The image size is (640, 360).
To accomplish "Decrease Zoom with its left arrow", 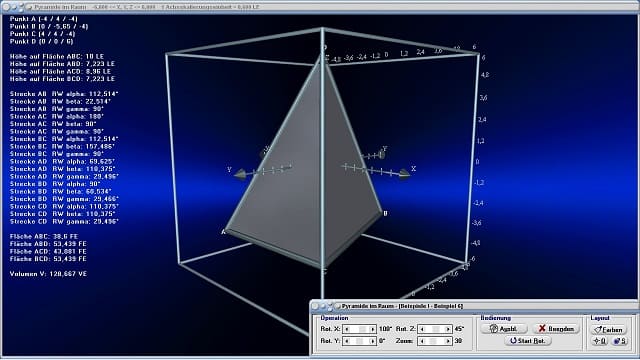I will (x=422, y=341).
